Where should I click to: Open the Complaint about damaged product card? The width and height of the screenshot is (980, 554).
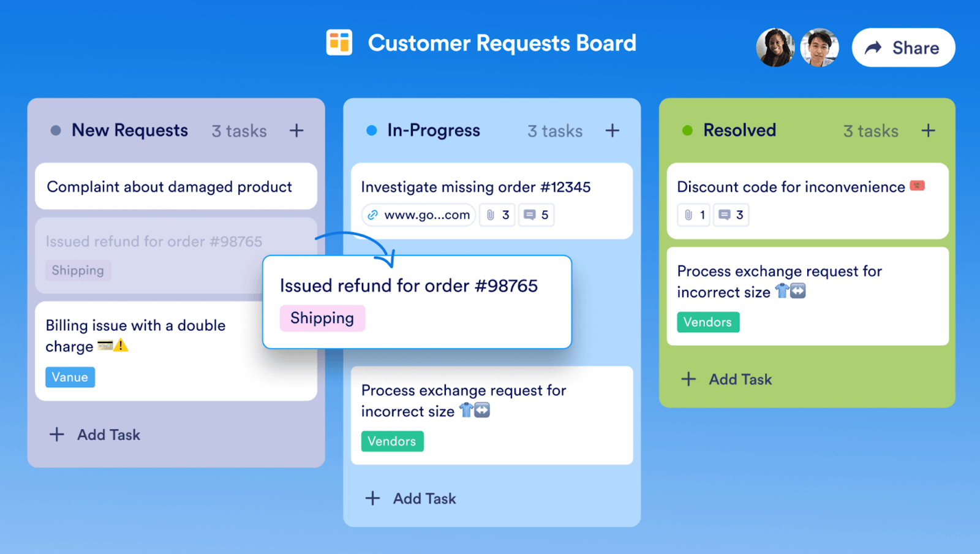pyautogui.click(x=176, y=186)
